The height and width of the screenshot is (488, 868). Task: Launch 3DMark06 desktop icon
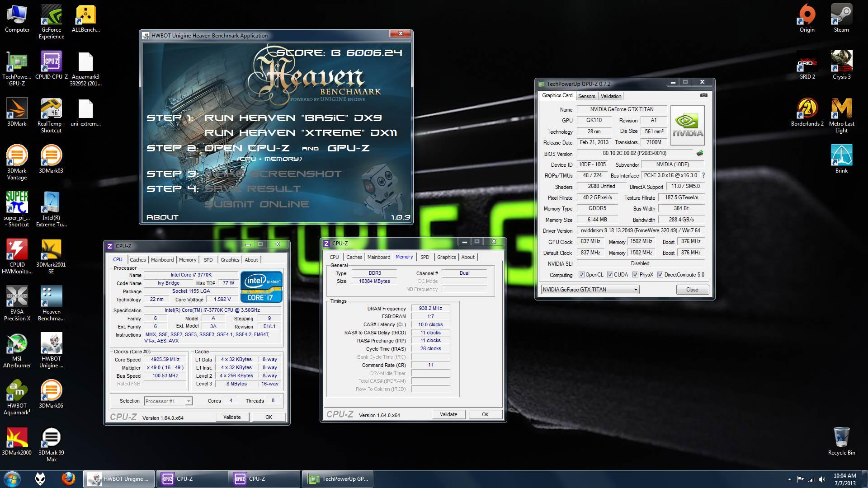(x=51, y=394)
